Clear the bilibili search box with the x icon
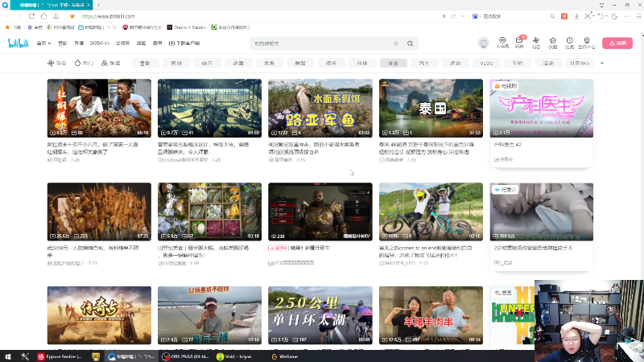This screenshot has width=644, height=362. (396, 43)
